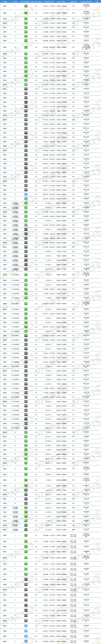Select the 300kW / 407KM power cell
The height and width of the screenshot is (644, 101).
[x=61, y=459]
